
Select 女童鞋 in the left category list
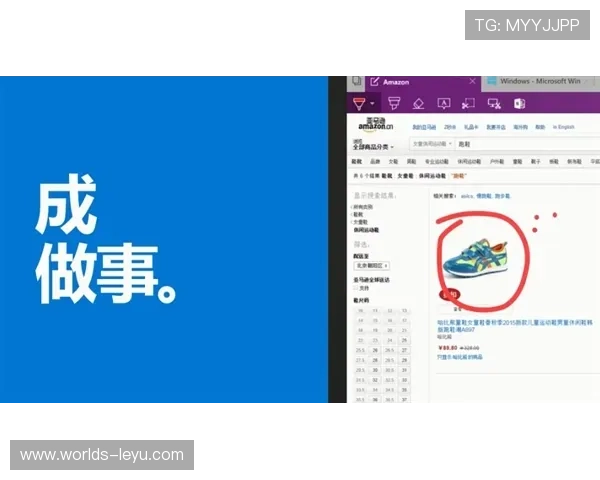coord(360,222)
